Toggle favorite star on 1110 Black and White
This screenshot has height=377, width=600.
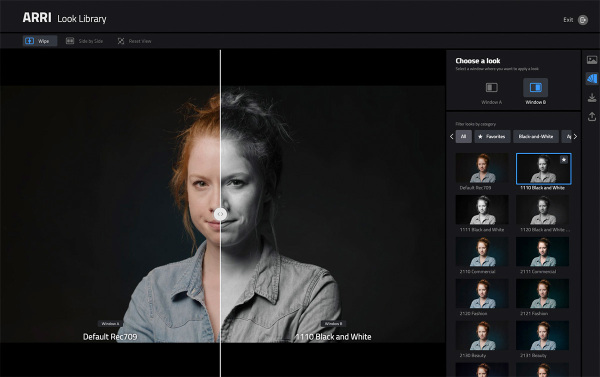click(x=564, y=160)
